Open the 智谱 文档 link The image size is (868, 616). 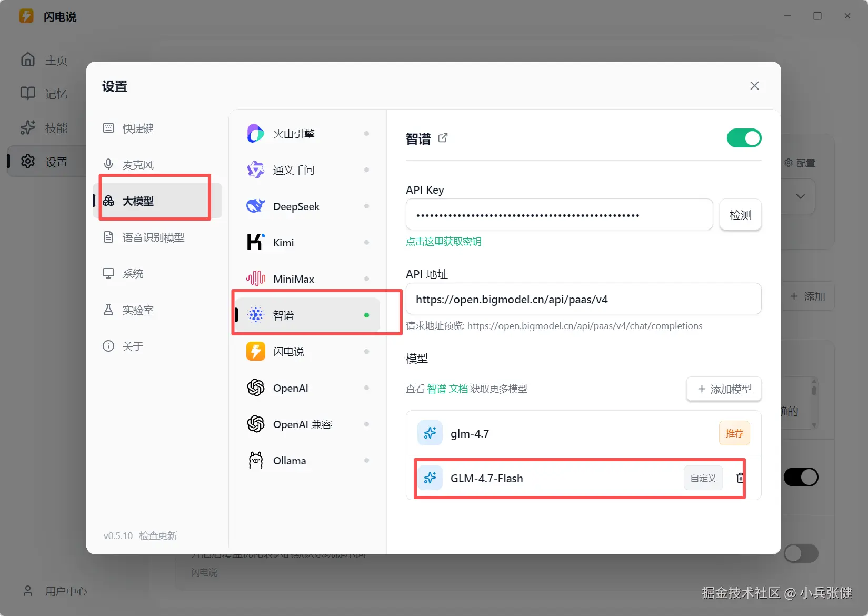[x=447, y=389]
